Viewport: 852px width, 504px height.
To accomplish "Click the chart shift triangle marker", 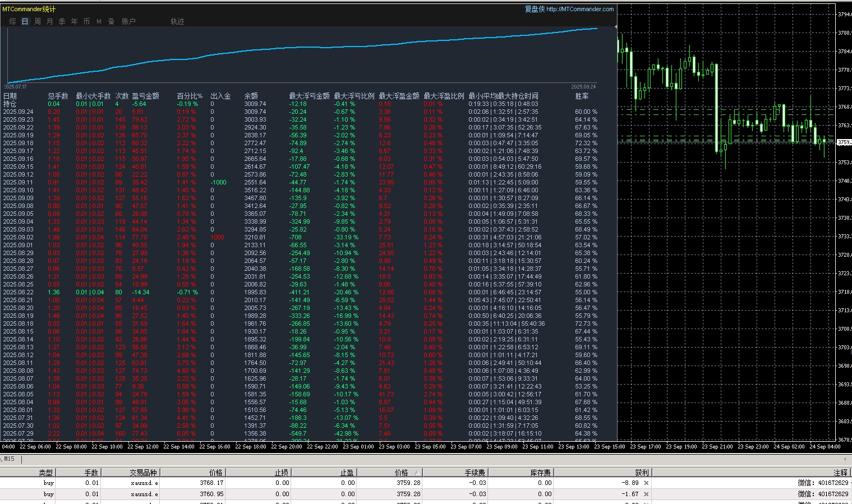I will coord(616,26).
